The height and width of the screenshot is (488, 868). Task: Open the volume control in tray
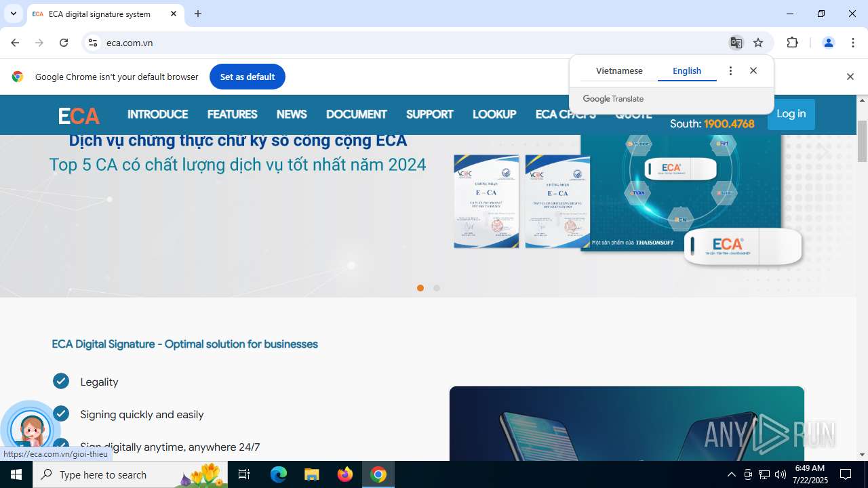click(780, 474)
